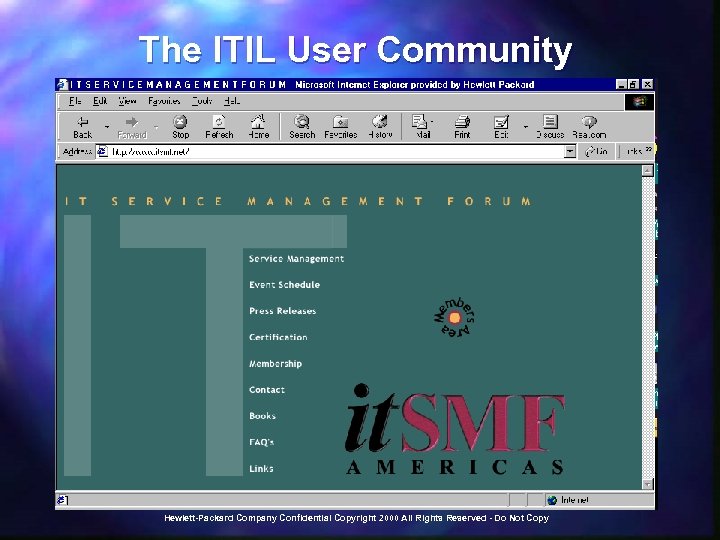Go to the Home page icon
This screenshot has width=720, height=540.
(259, 127)
